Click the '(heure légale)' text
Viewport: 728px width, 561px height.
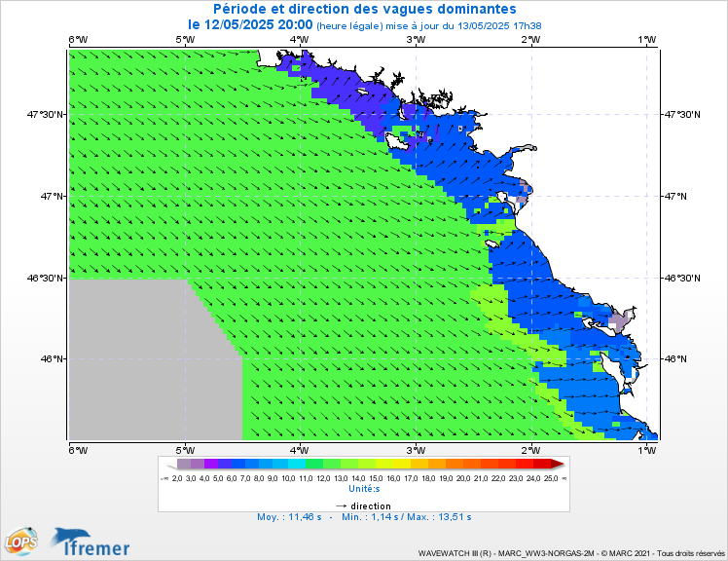pyautogui.click(x=349, y=26)
